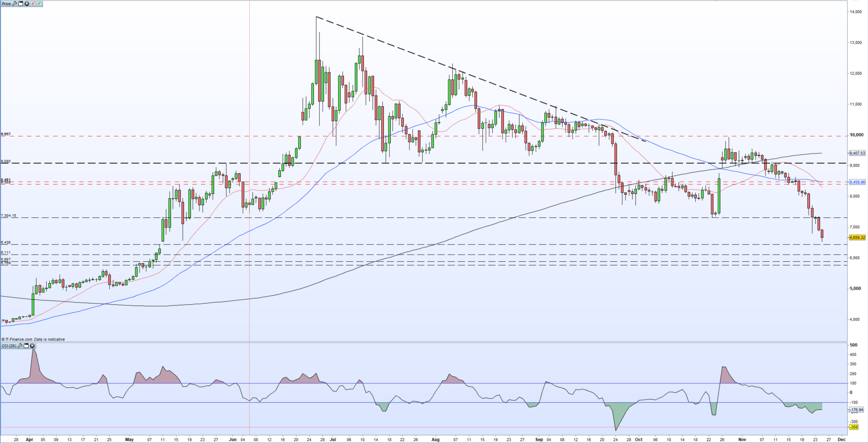Image resolution: width=868 pixels, height=443 pixels.
Task: Click the 9,957 horizontal line label
Action: tap(5, 134)
